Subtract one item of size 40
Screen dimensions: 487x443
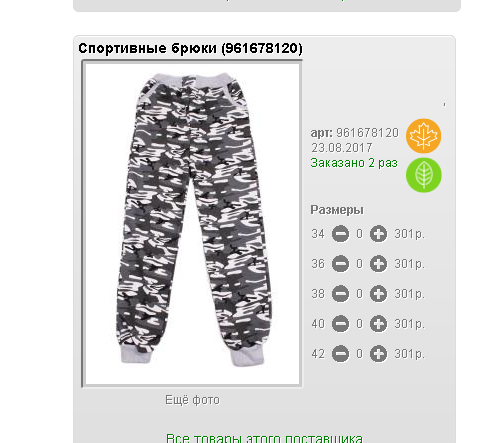coord(340,324)
